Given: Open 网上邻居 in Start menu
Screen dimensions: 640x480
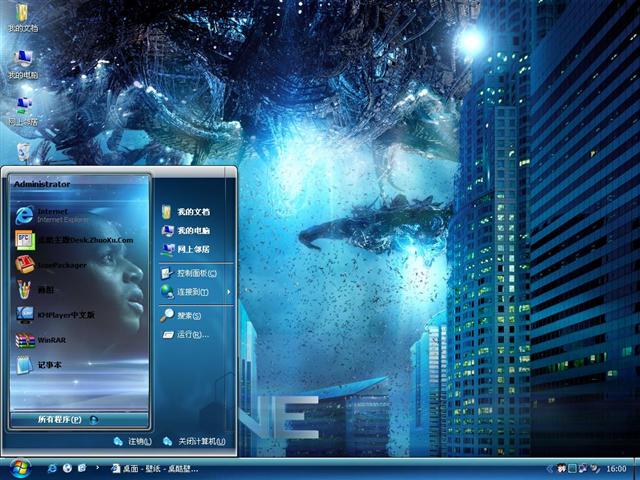Looking at the screenshot, I should click(186, 249).
